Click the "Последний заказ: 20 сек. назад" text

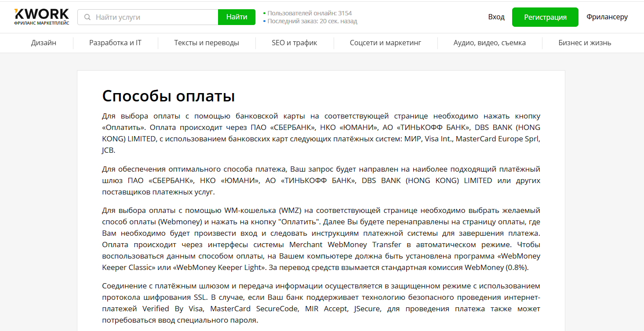tap(312, 21)
